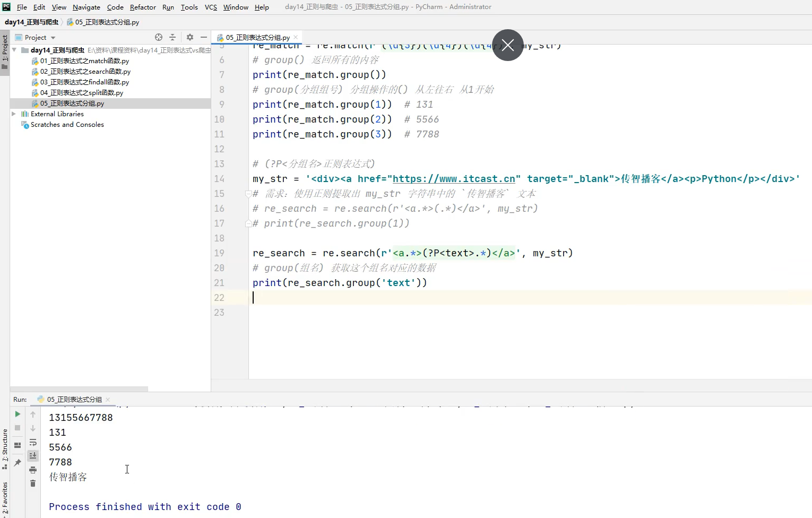Image resolution: width=812 pixels, height=518 pixels.
Task: Open the Refactor menu
Action: coord(143,7)
